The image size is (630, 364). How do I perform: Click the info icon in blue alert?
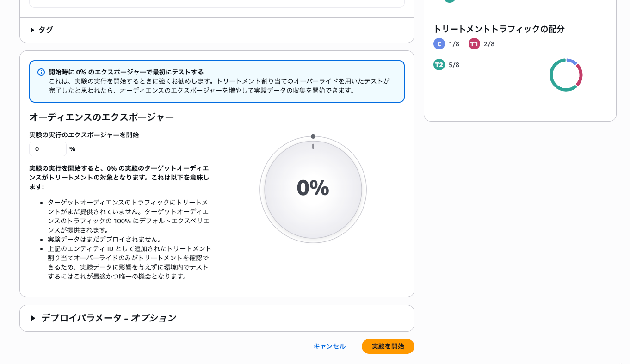tap(41, 72)
